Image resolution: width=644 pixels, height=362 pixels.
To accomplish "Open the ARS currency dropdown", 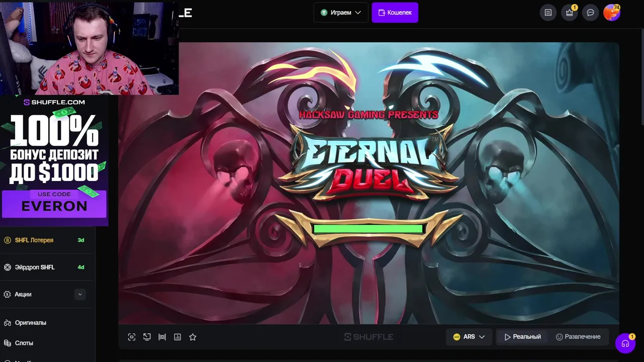I will (469, 337).
